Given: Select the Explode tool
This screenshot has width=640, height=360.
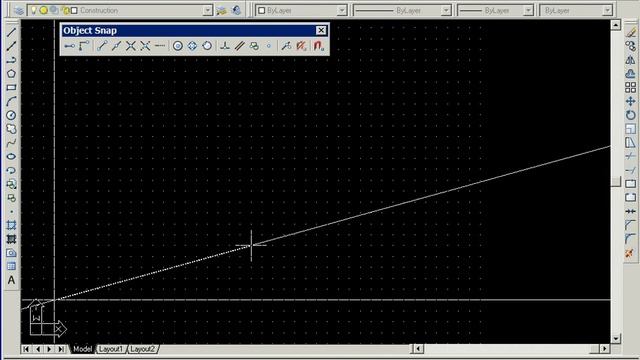Looking at the screenshot, I should [x=630, y=253].
